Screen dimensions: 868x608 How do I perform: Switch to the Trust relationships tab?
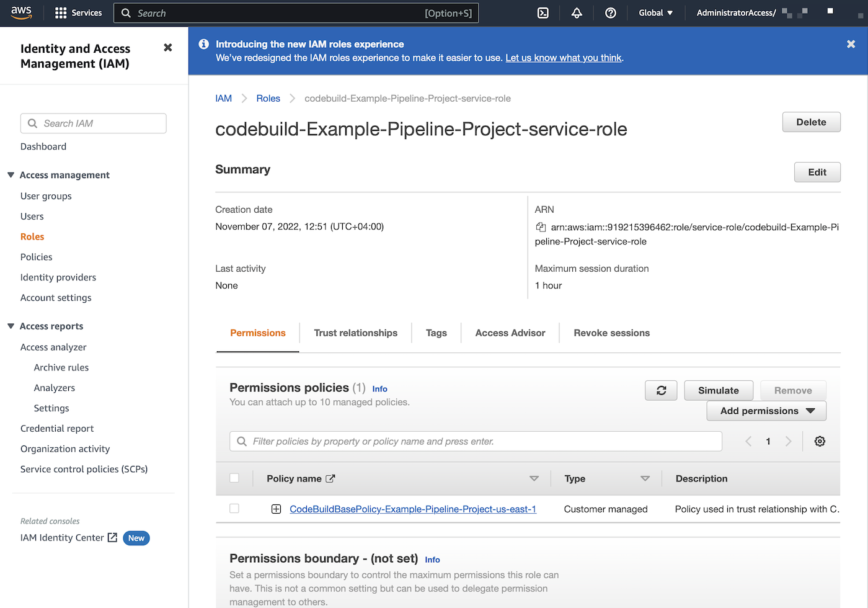(355, 333)
